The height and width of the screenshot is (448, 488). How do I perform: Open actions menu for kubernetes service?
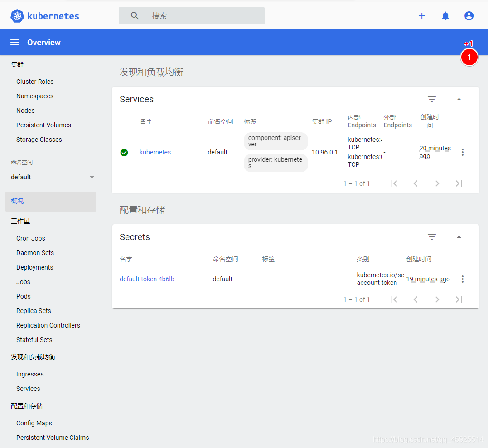(463, 152)
